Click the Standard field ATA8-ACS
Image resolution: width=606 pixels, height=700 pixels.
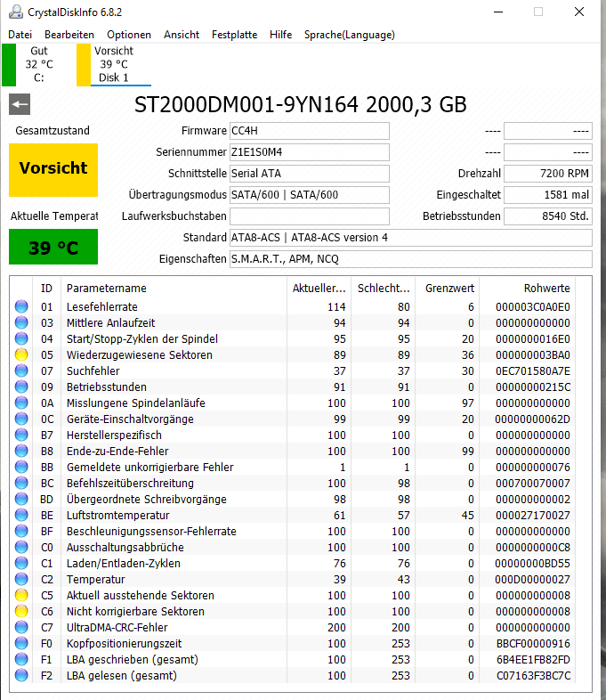[x=411, y=238]
